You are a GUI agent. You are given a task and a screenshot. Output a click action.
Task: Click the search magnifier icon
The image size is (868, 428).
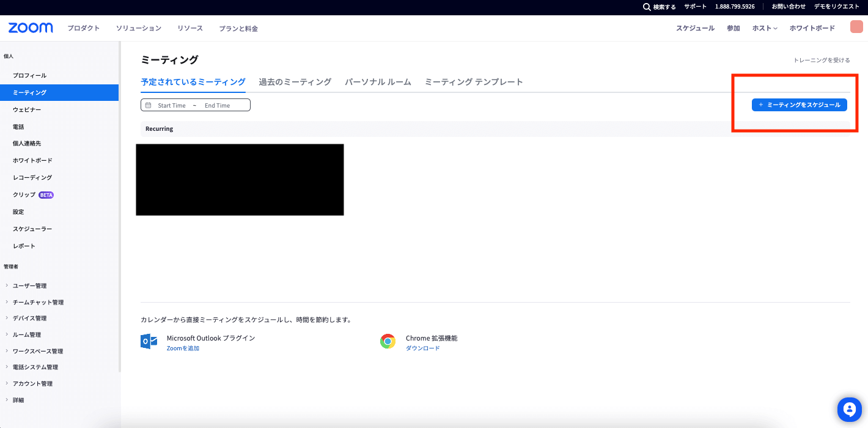tap(647, 7)
